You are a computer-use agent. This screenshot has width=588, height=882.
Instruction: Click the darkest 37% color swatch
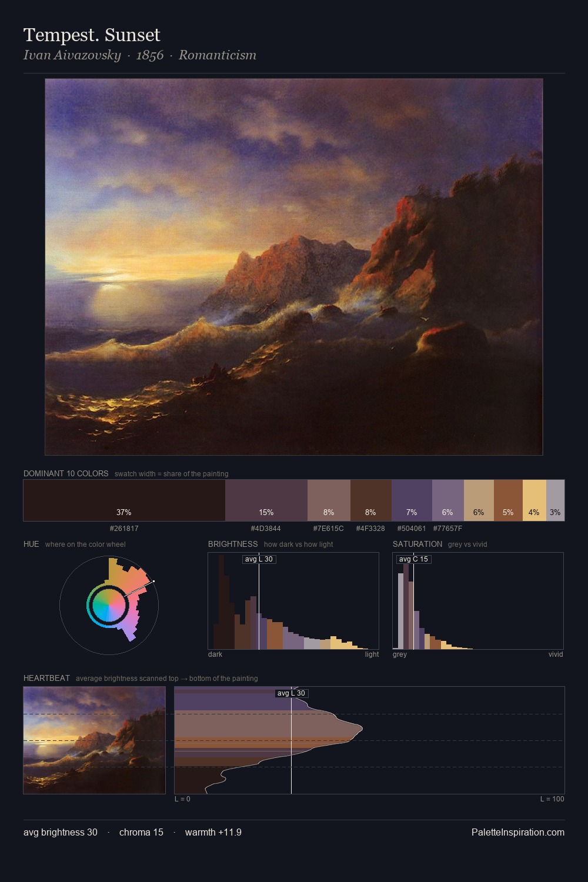(124, 500)
